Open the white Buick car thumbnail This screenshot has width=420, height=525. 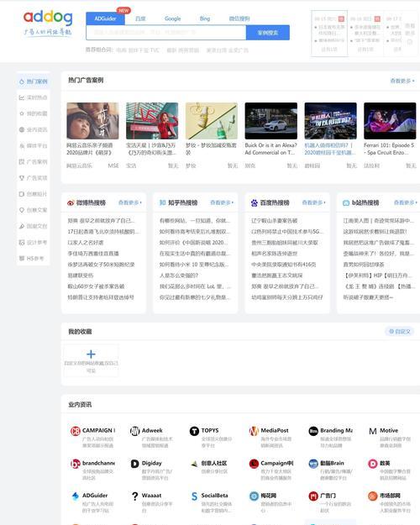tap(271, 121)
